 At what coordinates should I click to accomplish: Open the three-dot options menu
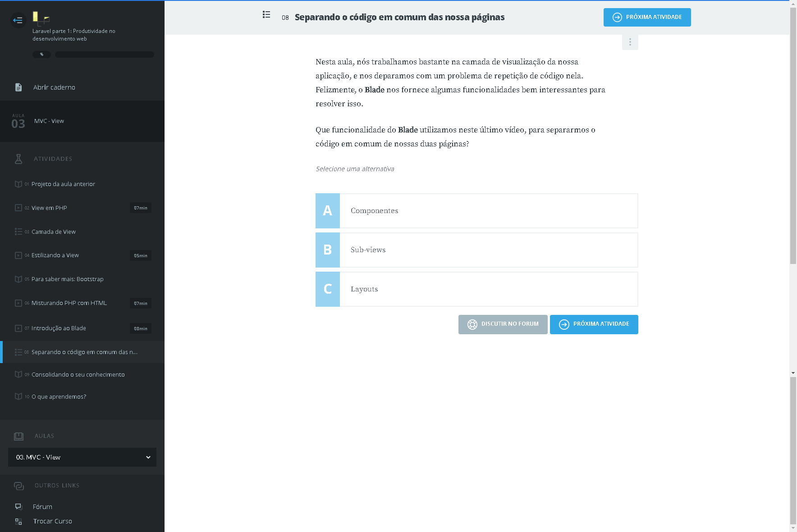pyautogui.click(x=630, y=42)
